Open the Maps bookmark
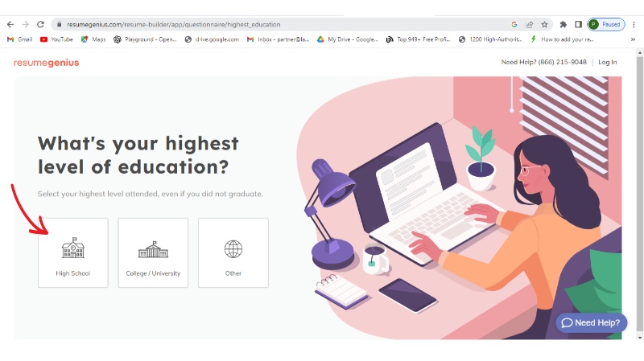This screenshot has width=644, height=361. 93,39
